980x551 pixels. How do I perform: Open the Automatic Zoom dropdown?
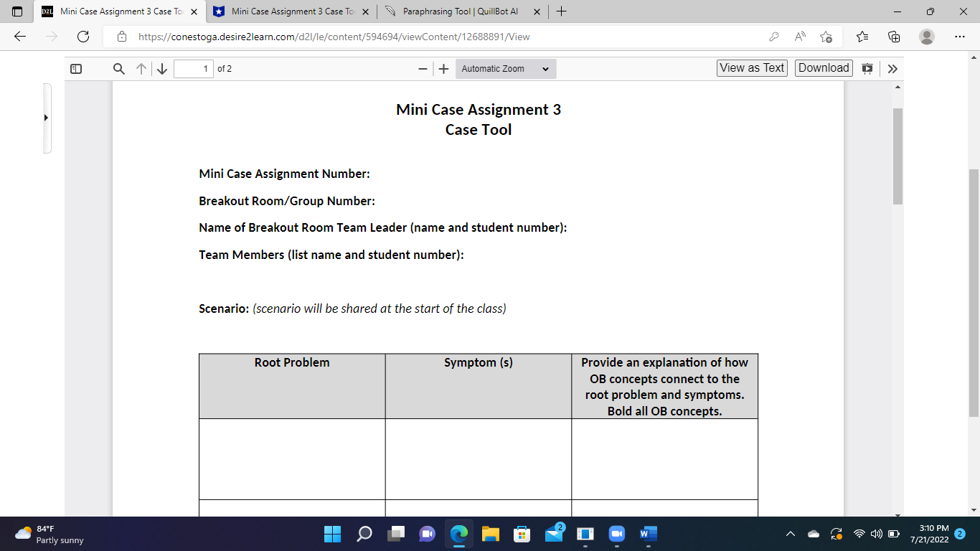pos(506,68)
